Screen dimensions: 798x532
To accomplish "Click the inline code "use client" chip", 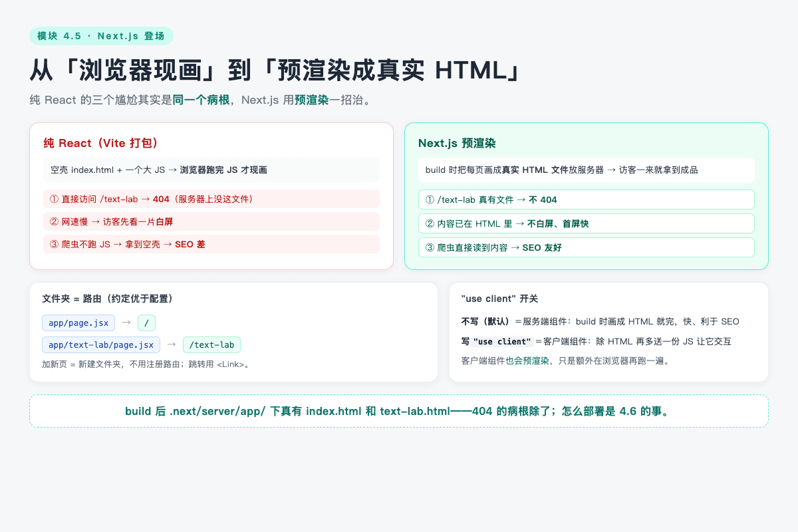I will click(x=502, y=341).
